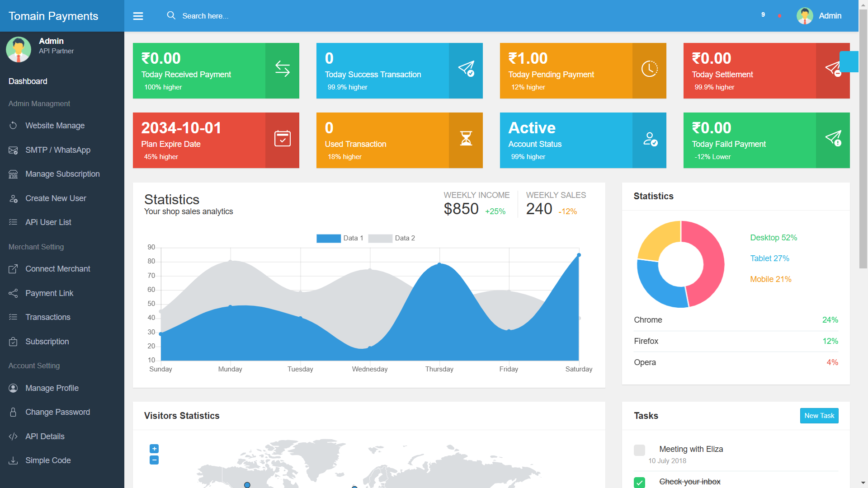Toggle Data 1 legend in chart
Screen dimensions: 868x488
tap(329, 239)
